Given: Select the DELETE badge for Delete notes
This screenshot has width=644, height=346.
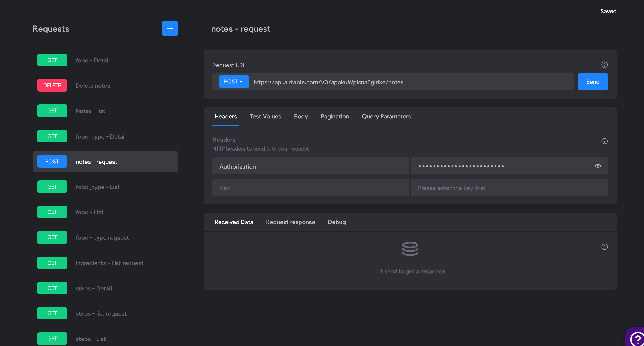Looking at the screenshot, I should 52,85.
